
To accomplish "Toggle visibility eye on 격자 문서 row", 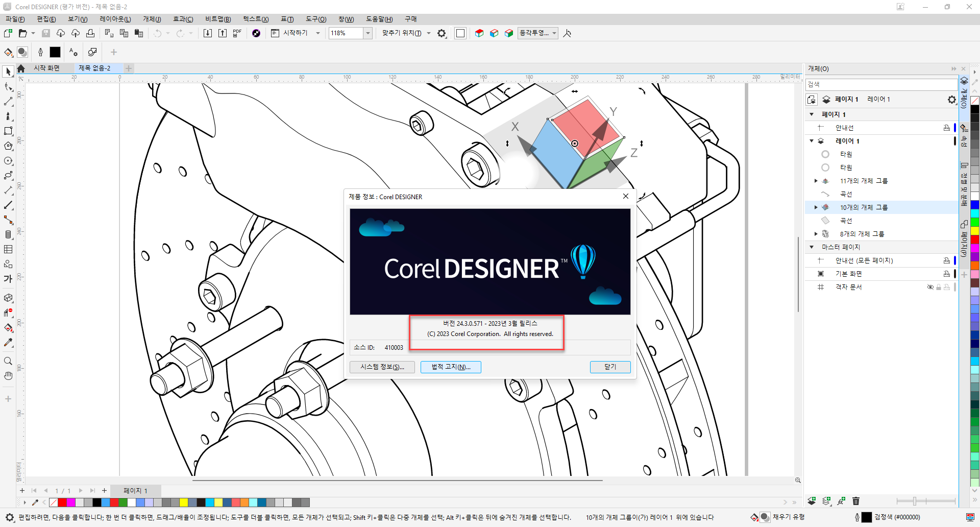I will click(930, 287).
